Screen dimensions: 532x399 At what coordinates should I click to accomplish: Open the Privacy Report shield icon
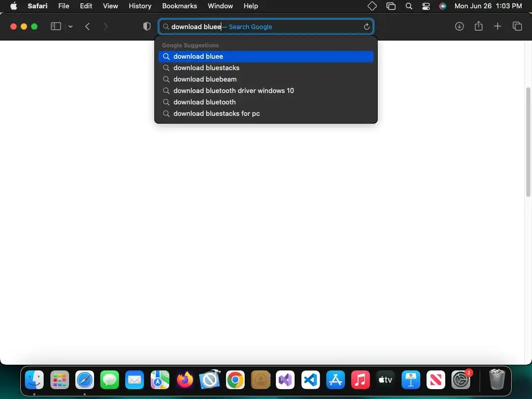point(147,26)
